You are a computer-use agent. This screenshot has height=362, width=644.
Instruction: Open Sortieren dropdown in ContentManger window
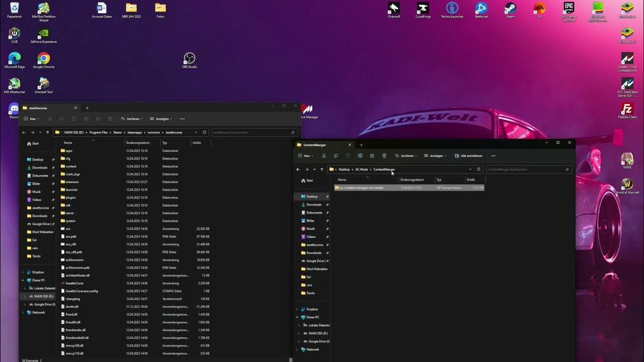406,156
